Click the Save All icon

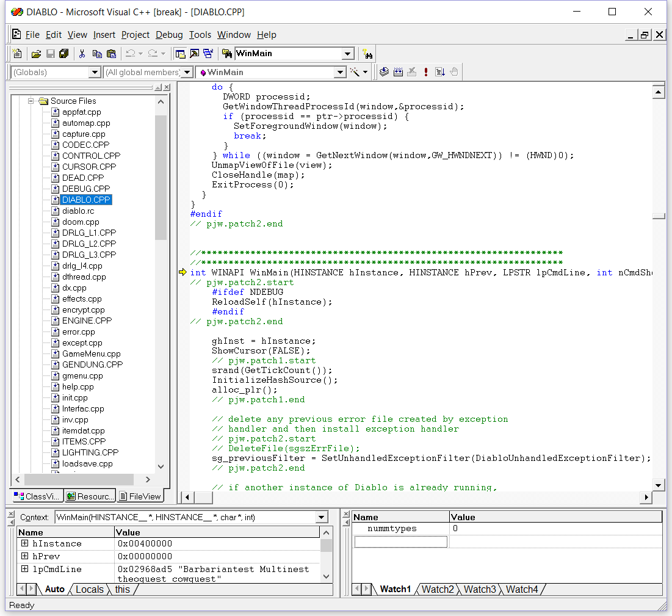pyautogui.click(x=63, y=54)
